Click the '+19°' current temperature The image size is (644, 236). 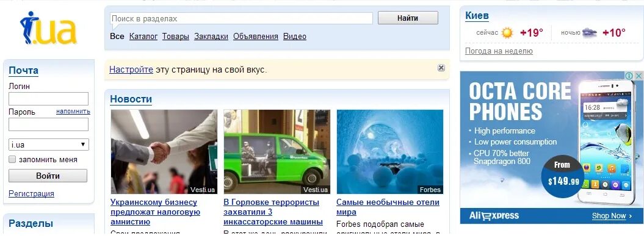(x=532, y=33)
